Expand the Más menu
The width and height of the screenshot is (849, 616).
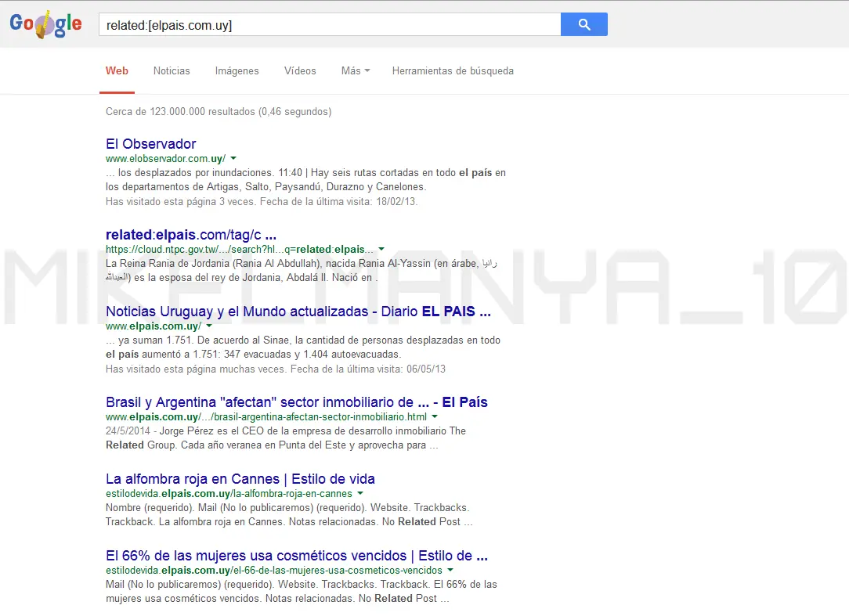(355, 70)
